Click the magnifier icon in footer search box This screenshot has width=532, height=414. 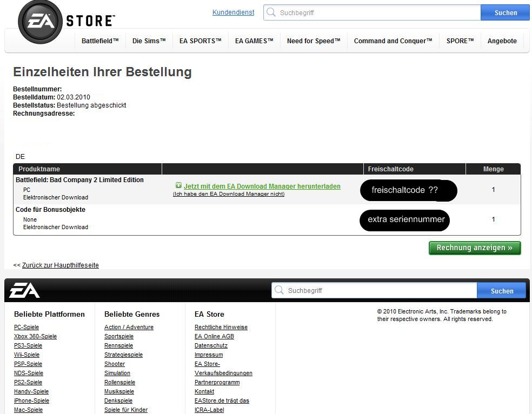pos(279,290)
